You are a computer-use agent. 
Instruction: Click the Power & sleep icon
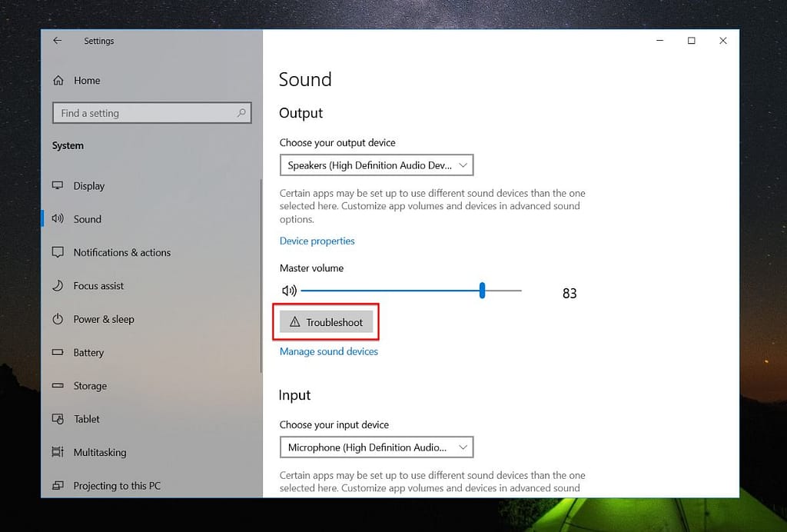tap(58, 319)
